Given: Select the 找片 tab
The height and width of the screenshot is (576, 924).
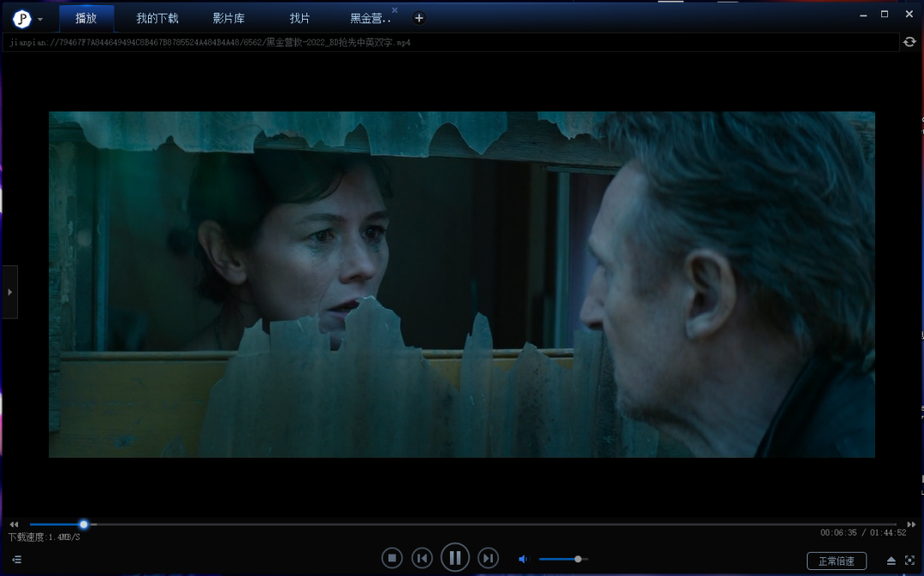Looking at the screenshot, I should 299,18.
